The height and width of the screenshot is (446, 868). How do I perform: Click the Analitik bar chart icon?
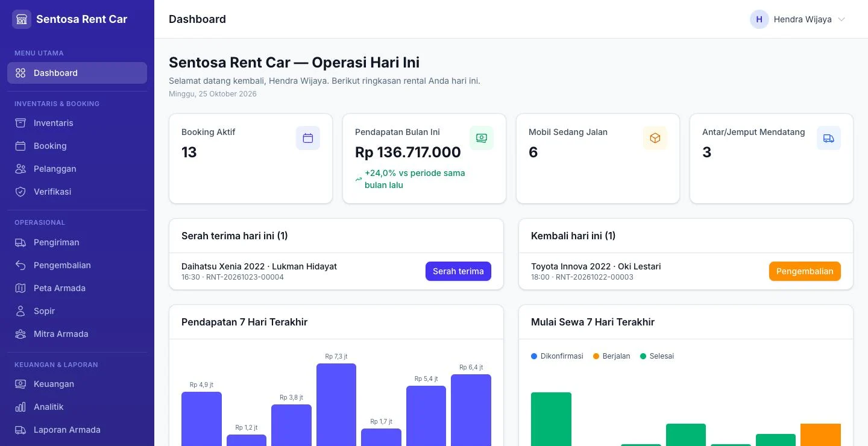click(x=20, y=407)
